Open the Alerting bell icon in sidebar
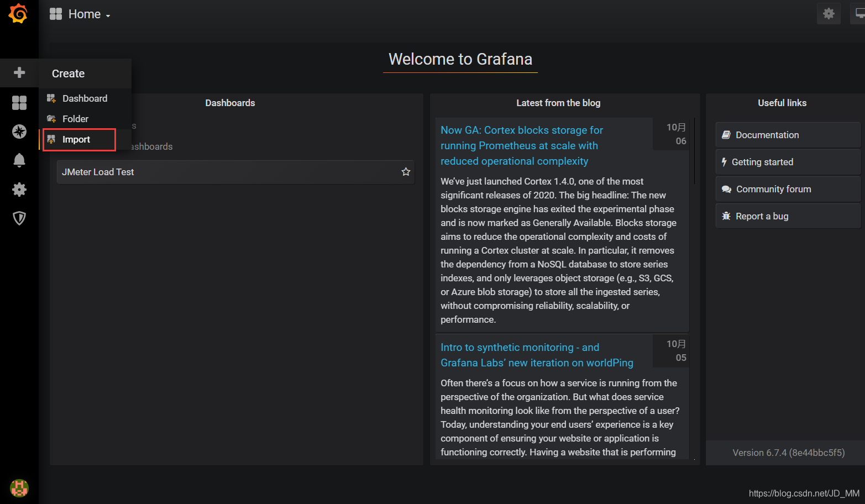The image size is (865, 504). (x=19, y=160)
